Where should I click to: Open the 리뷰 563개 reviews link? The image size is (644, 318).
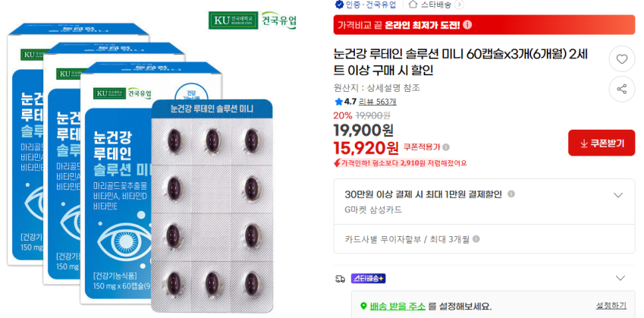click(x=378, y=102)
